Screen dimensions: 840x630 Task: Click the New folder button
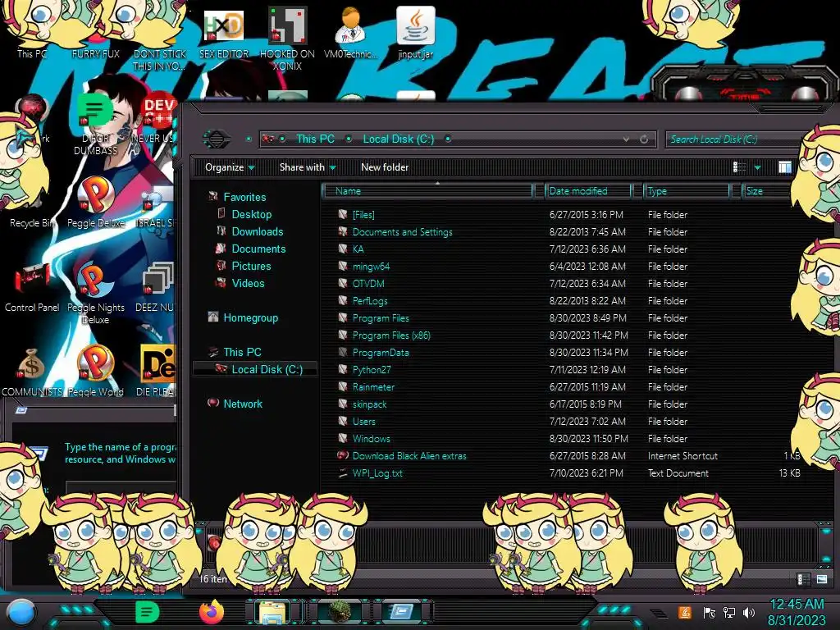click(385, 167)
